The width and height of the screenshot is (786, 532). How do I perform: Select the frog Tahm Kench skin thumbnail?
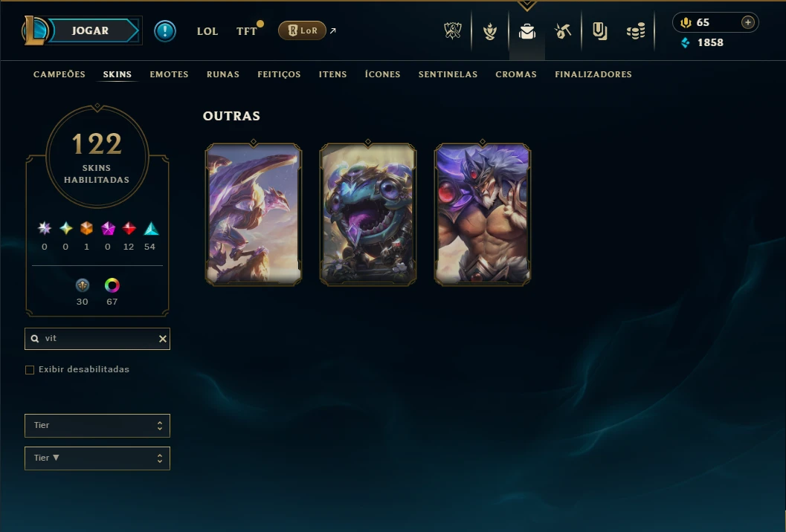click(368, 215)
